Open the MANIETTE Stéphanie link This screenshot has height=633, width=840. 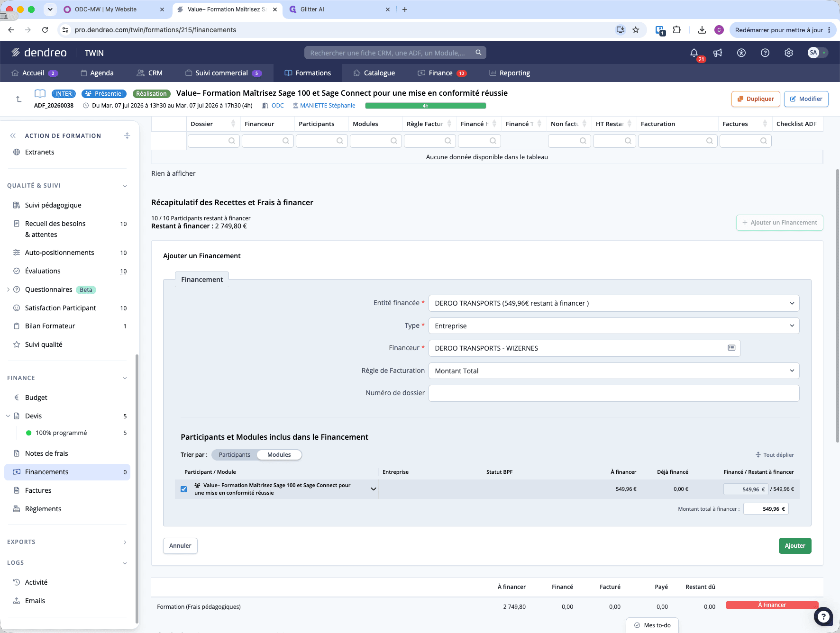click(328, 106)
